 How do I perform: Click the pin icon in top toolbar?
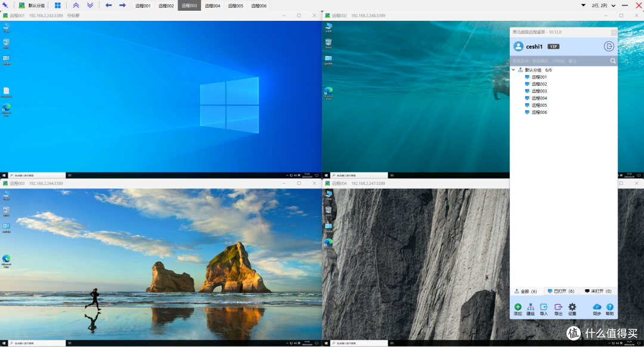(x=5, y=5)
